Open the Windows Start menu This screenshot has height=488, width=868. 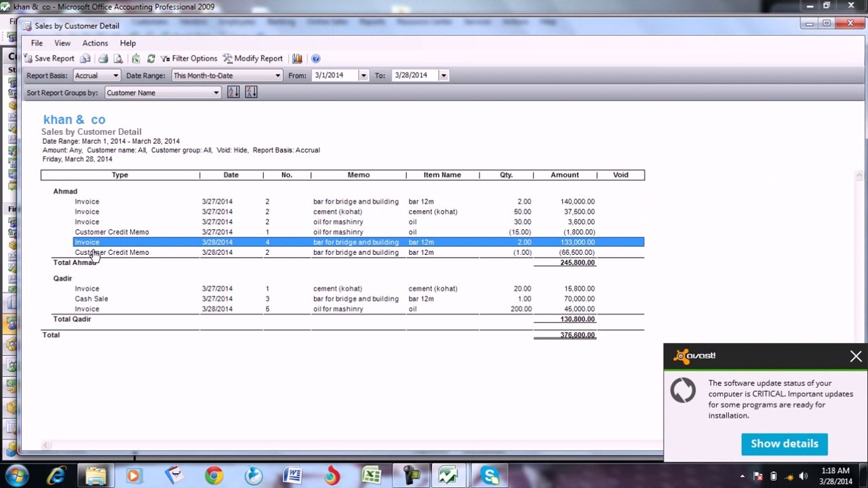(x=16, y=476)
